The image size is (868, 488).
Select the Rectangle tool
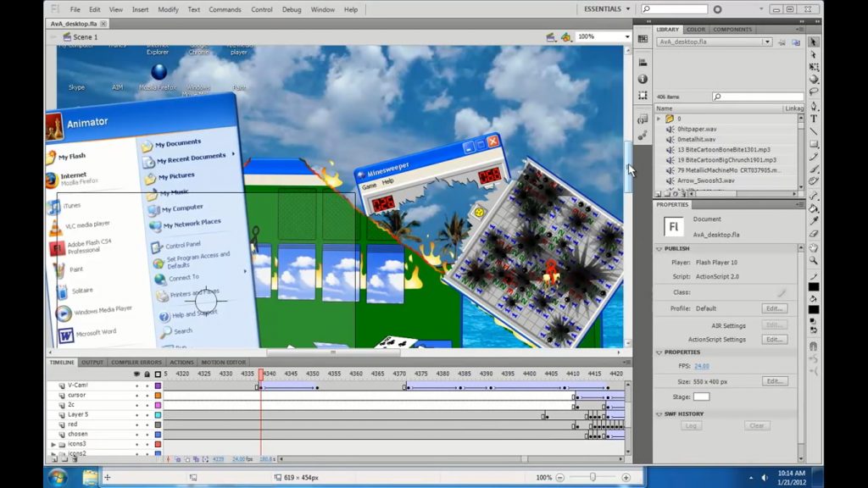[x=813, y=144]
